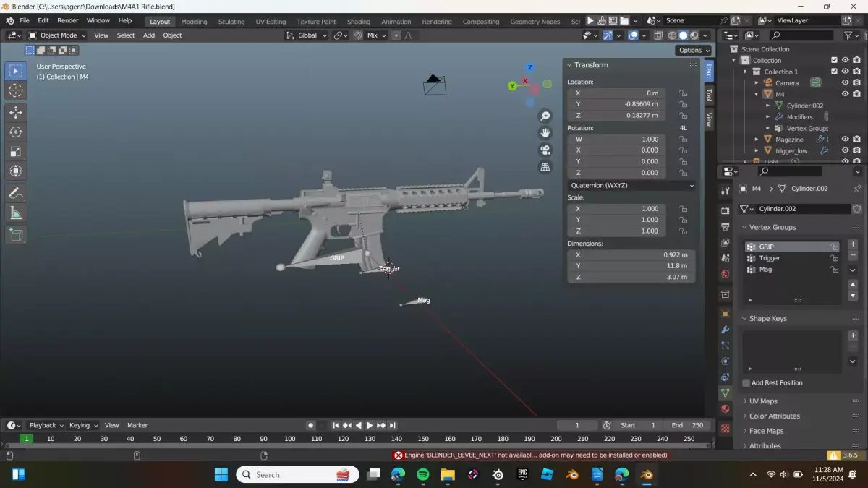The image size is (868, 488).
Task: Switch to the Modeling workspace tab
Action: click(194, 21)
